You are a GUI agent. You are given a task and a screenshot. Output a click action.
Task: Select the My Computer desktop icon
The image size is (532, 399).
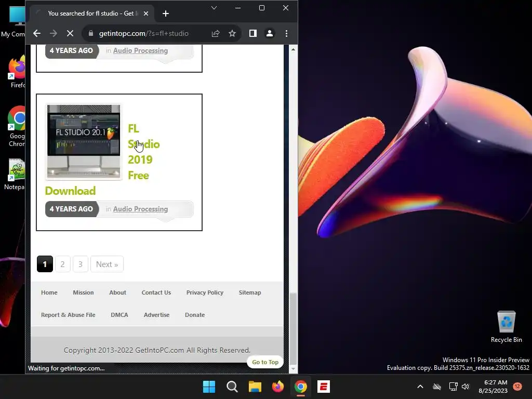coord(14,22)
